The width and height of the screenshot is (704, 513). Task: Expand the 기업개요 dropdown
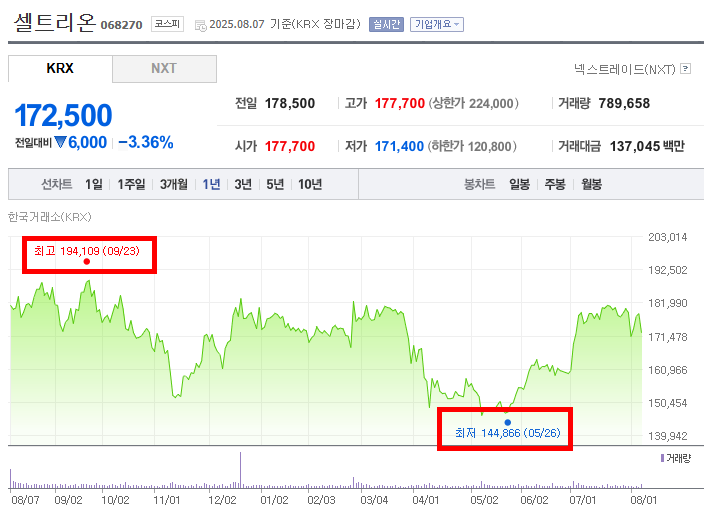point(436,24)
